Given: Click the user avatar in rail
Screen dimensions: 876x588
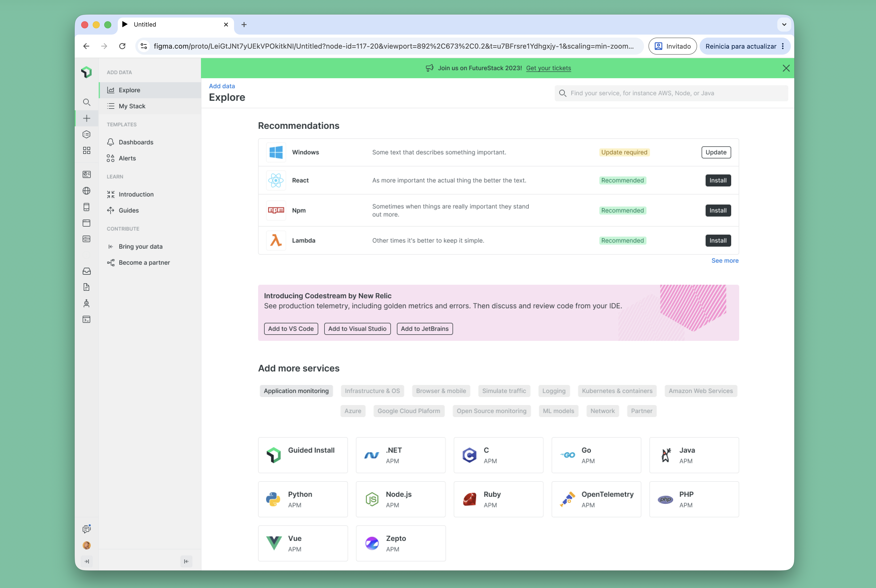Looking at the screenshot, I should [x=86, y=545].
